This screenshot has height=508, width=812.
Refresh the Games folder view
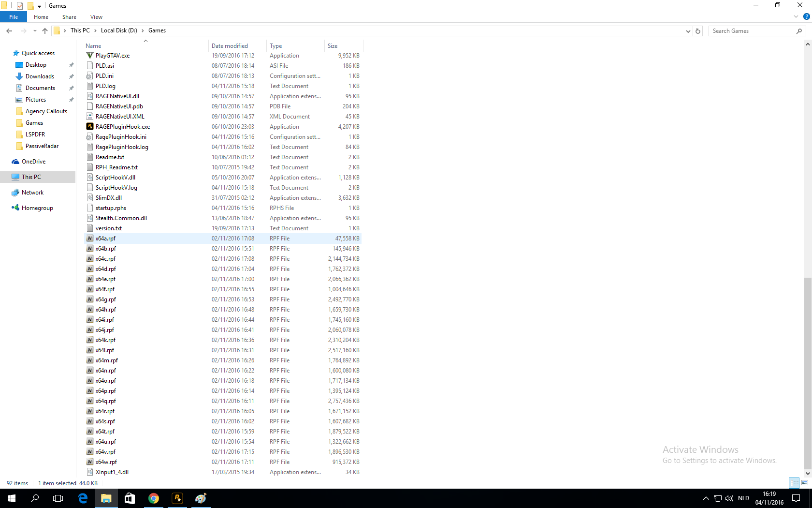click(x=698, y=31)
